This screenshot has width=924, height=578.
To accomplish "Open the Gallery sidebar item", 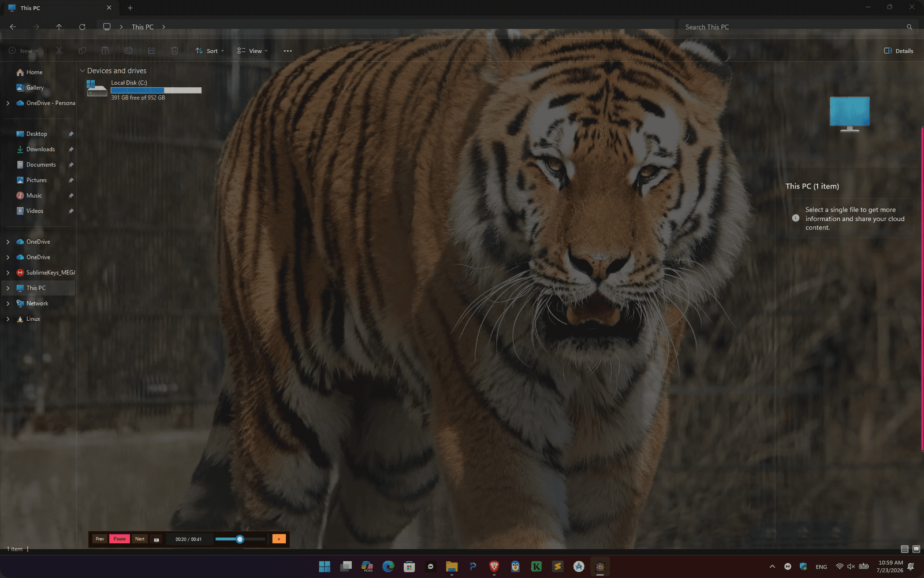I will click(35, 88).
